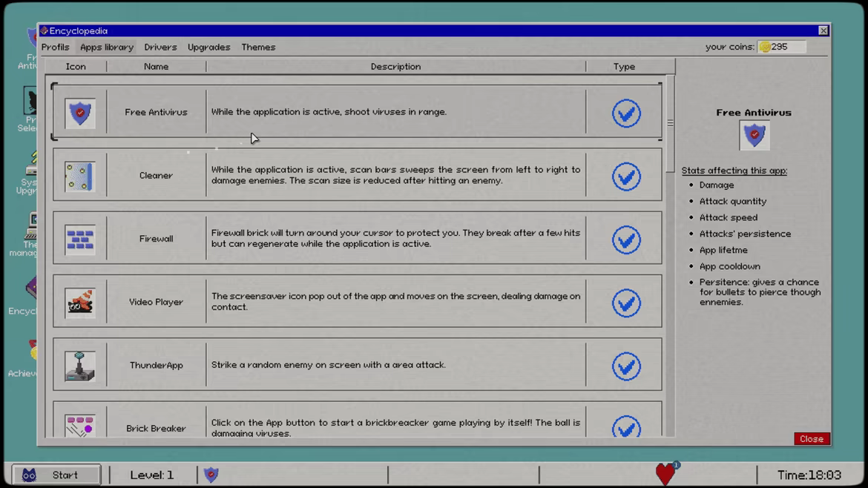
Task: Click the Free Antivirus shield icon in the list
Action: (x=79, y=113)
